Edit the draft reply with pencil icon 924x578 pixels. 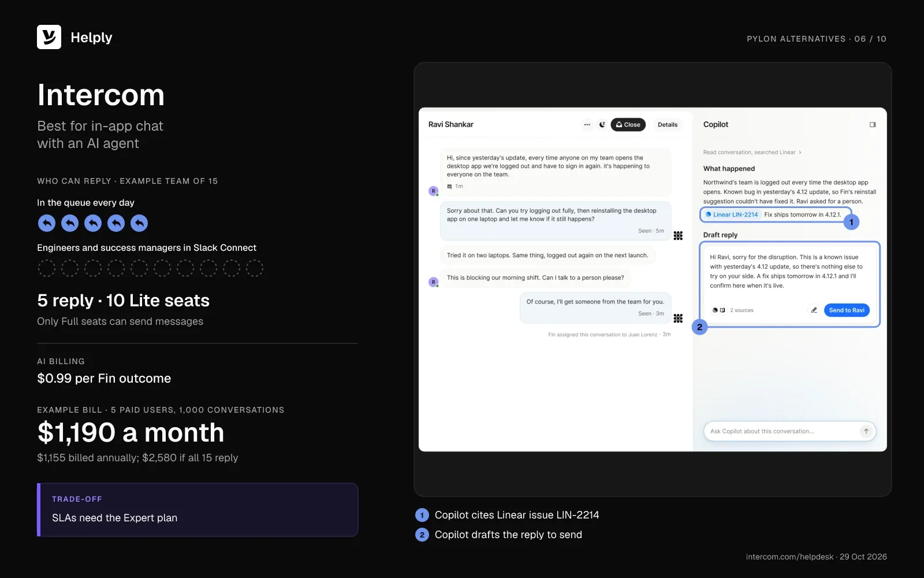(814, 310)
